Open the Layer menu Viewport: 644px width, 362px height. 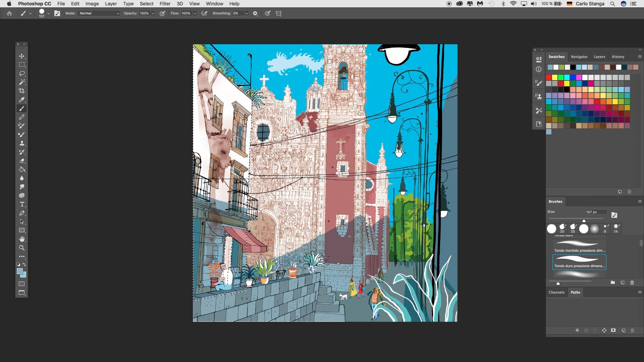tap(111, 4)
